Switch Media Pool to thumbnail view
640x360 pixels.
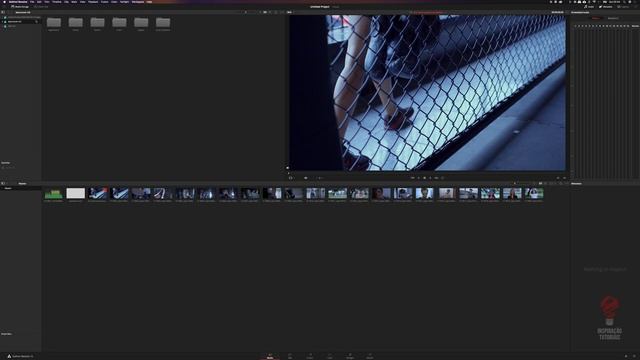click(x=540, y=184)
